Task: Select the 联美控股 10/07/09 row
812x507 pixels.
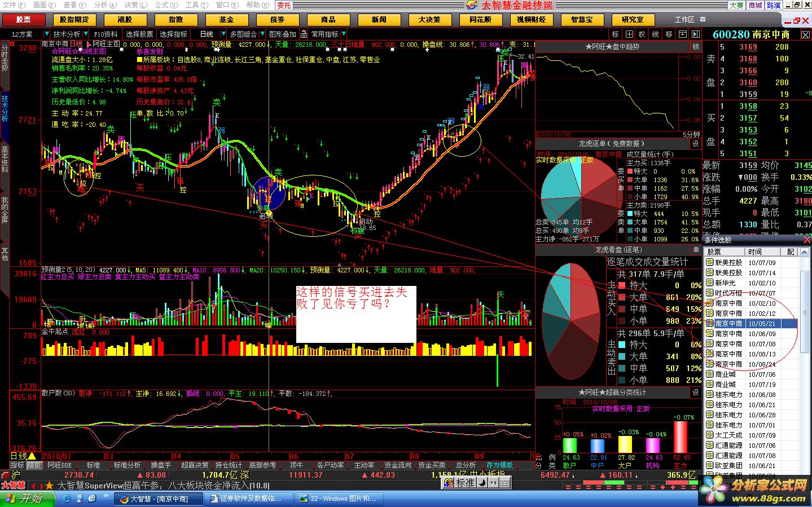Action: point(751,263)
